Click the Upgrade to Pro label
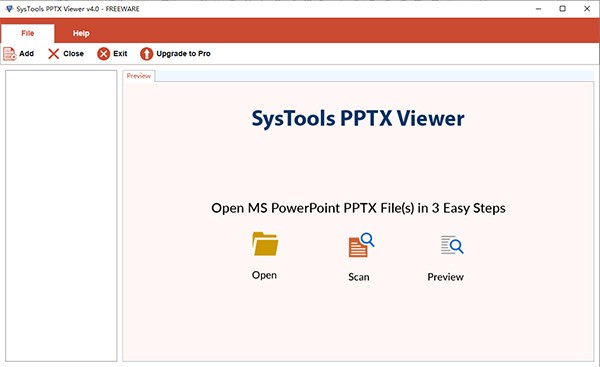Screen dimensions: 600x367 coord(183,54)
